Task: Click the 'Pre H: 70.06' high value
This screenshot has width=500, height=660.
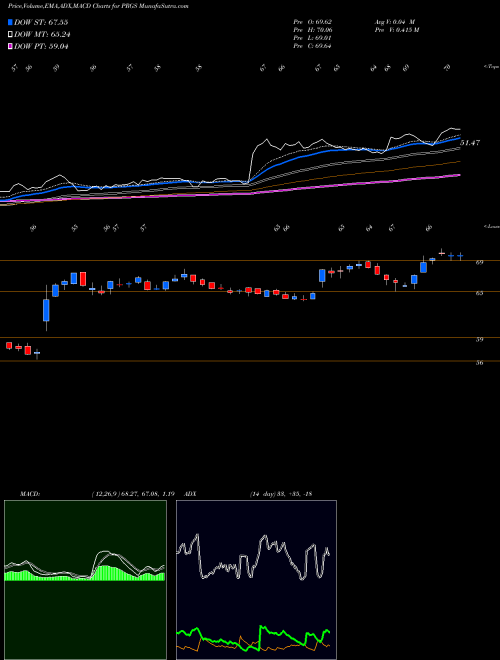Action: click(x=312, y=30)
